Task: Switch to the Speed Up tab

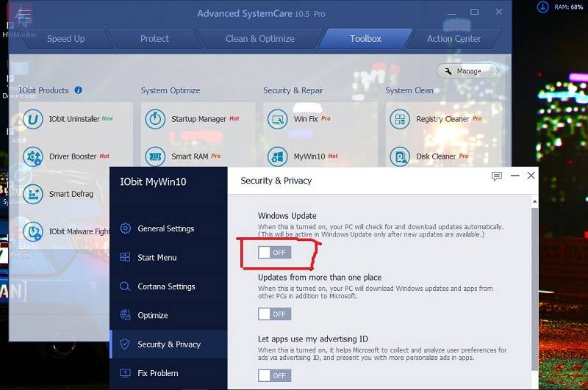Action: [66, 39]
